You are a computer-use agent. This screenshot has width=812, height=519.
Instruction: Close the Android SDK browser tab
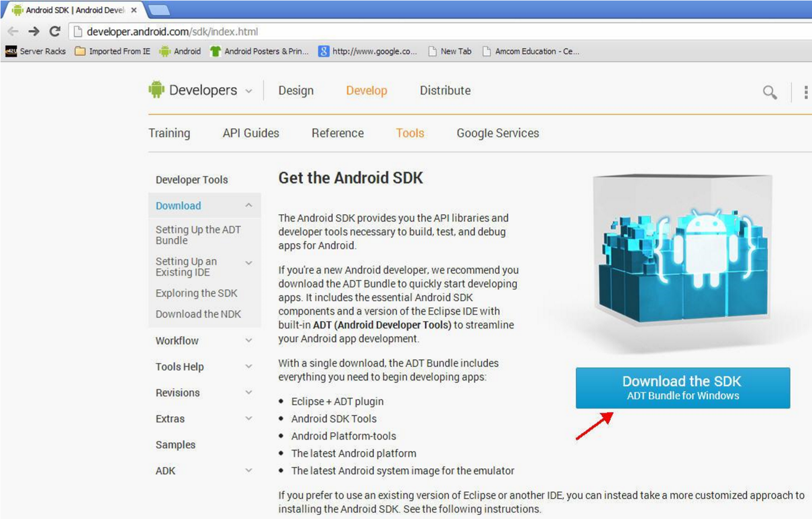coord(134,10)
